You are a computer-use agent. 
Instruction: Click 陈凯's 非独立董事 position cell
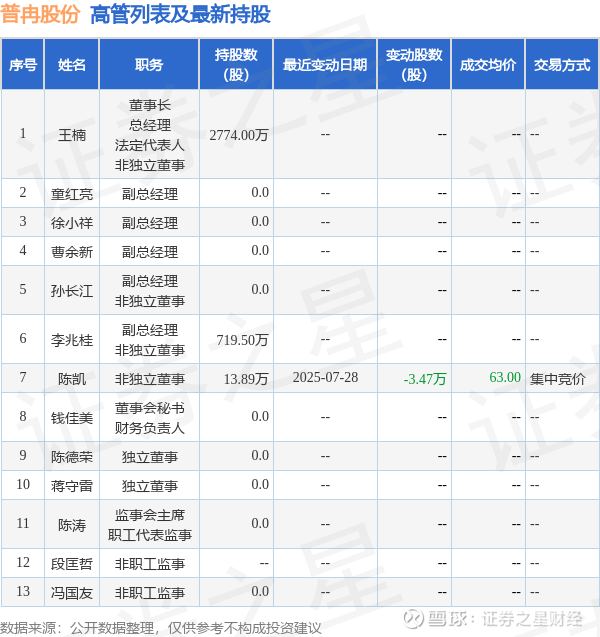click(x=149, y=379)
